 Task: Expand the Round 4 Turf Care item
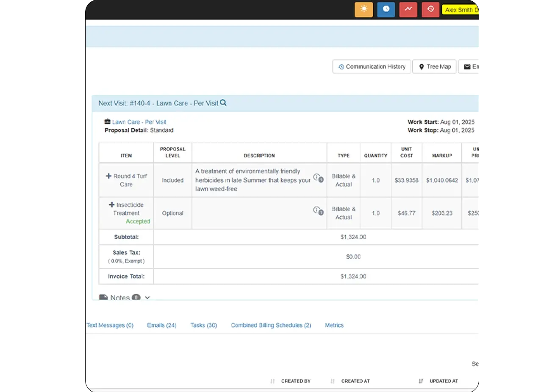click(109, 176)
